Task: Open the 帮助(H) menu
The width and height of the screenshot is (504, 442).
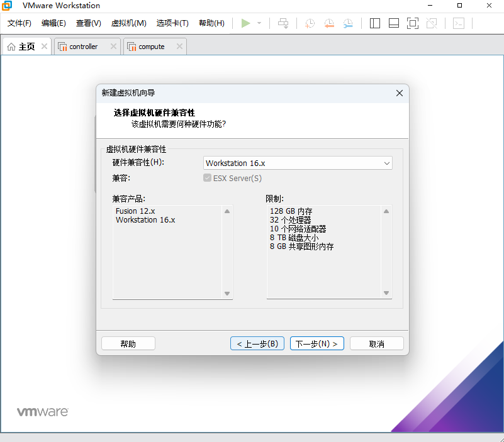Action: (x=211, y=23)
